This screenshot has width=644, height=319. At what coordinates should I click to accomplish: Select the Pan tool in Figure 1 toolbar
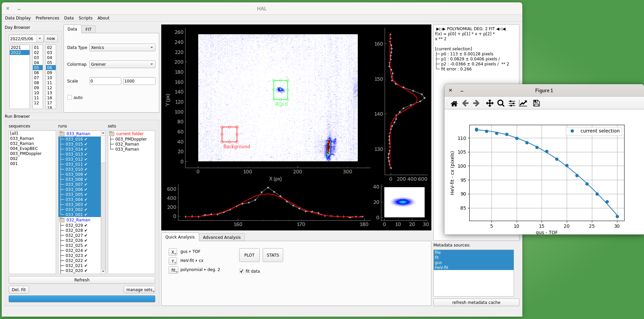[489, 103]
